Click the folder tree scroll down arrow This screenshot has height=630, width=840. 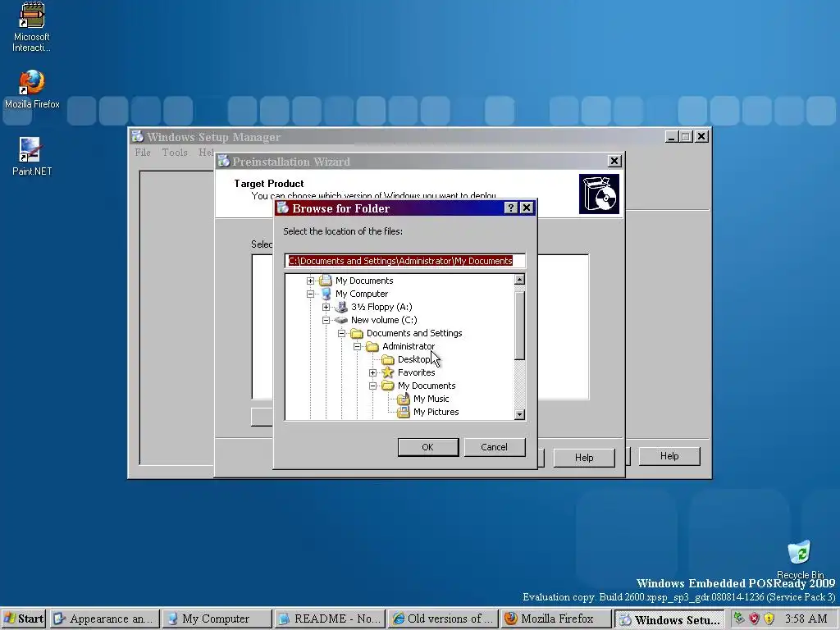[x=519, y=414]
